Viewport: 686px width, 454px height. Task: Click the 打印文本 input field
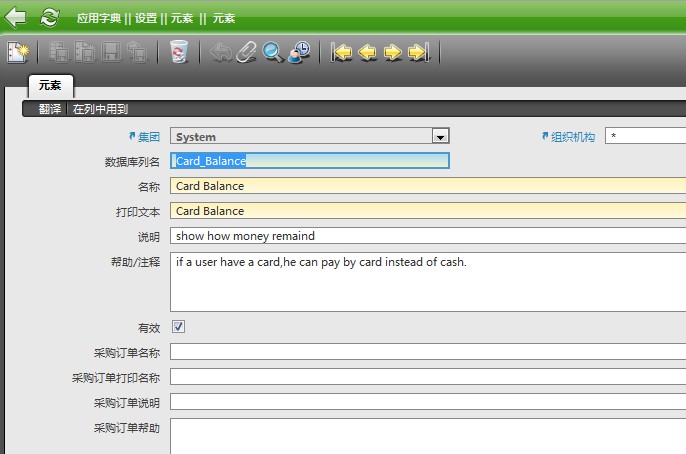428,211
